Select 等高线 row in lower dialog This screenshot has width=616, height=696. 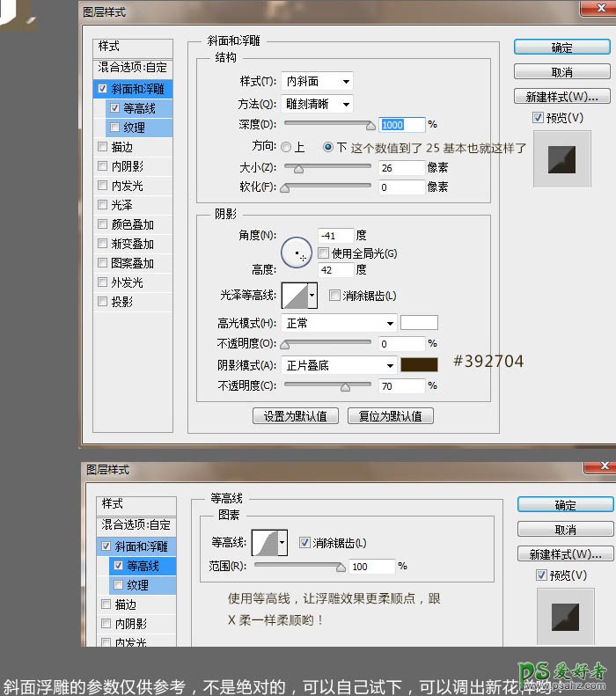click(142, 566)
